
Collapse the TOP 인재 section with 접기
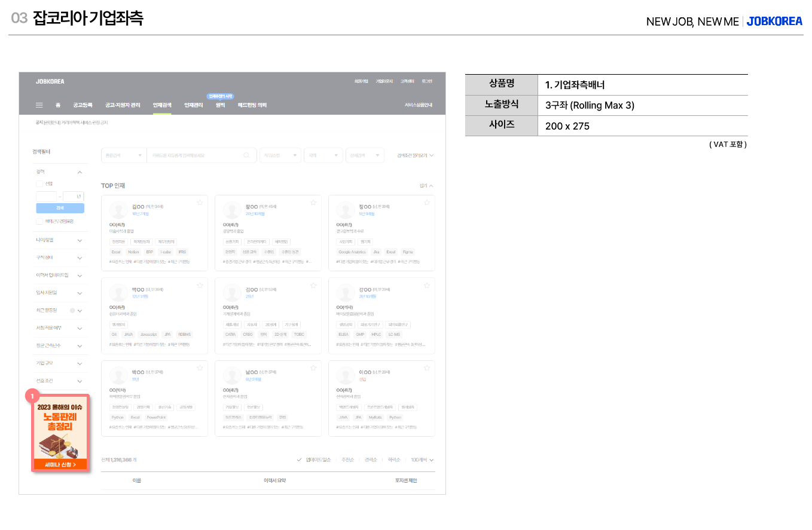[426, 186]
